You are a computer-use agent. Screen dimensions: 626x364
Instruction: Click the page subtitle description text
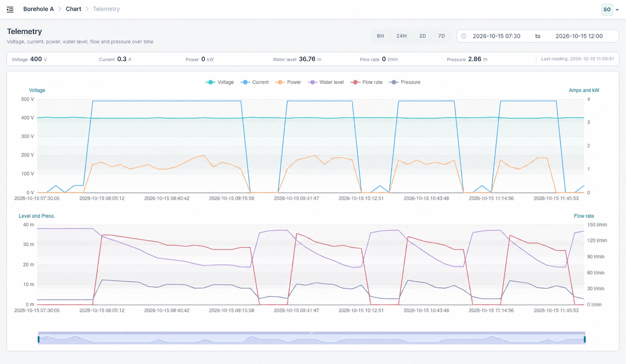80,42
